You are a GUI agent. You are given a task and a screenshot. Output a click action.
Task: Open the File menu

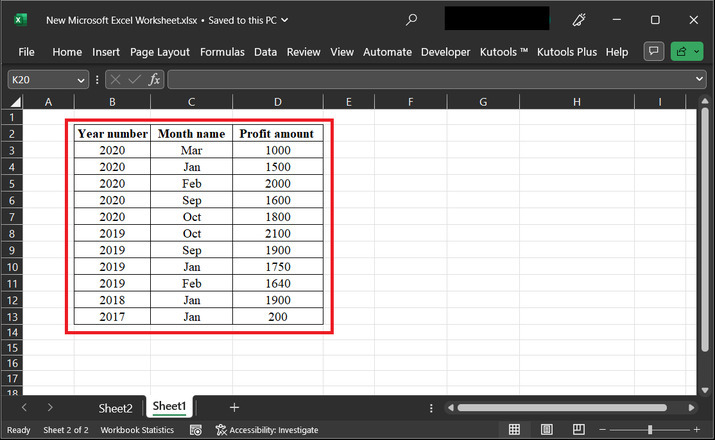point(26,52)
